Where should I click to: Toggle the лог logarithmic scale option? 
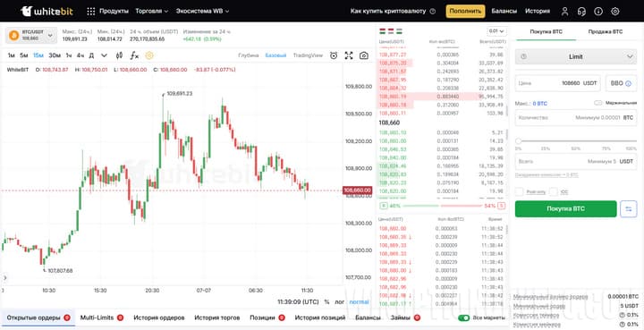[339, 301]
